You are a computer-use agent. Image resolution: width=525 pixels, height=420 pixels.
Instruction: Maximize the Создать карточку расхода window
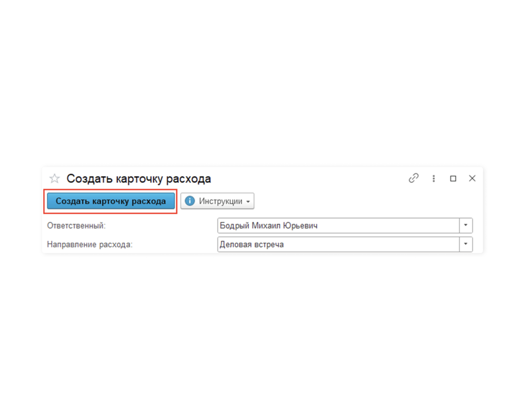(x=453, y=178)
